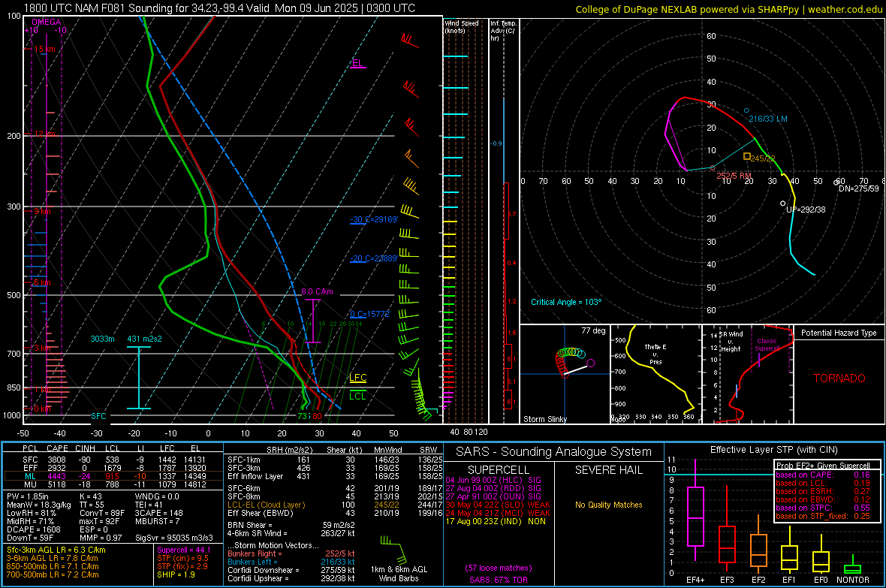Click the magenta EF4+ box plot
This screenshot has width=886, height=588.
(695, 509)
